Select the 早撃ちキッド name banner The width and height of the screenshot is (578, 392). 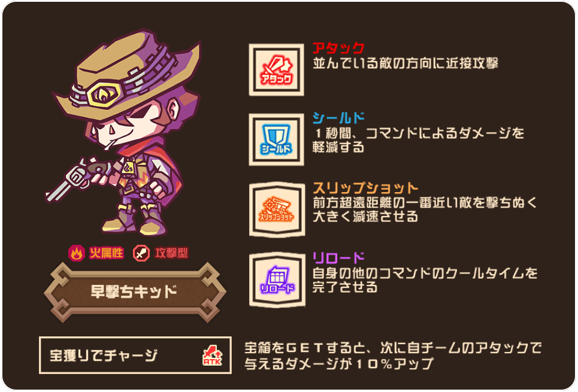click(x=135, y=292)
